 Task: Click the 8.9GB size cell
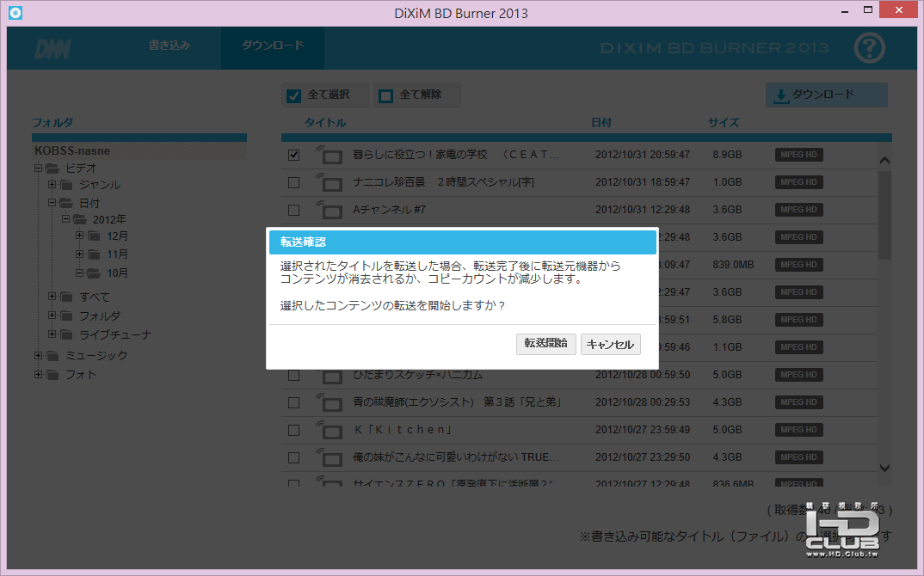pyautogui.click(x=727, y=155)
